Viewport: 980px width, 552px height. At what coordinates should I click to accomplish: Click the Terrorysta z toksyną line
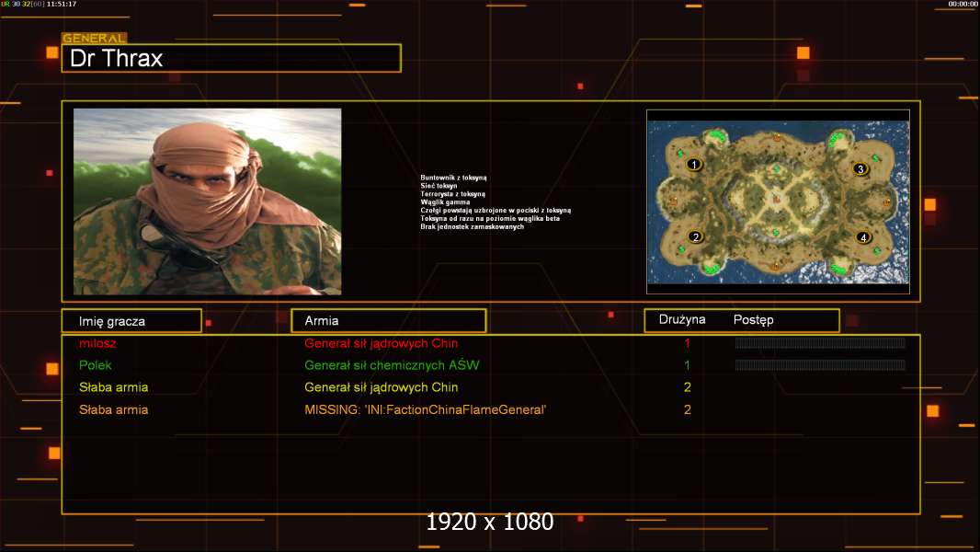pos(452,194)
